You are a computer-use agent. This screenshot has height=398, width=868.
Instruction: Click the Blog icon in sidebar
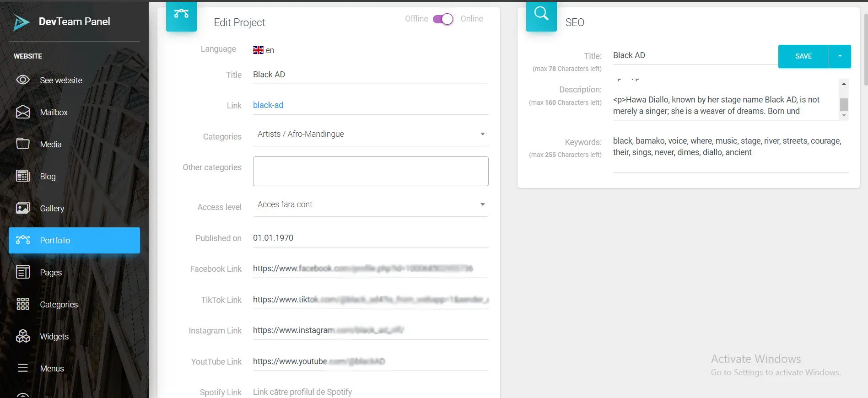(x=23, y=176)
